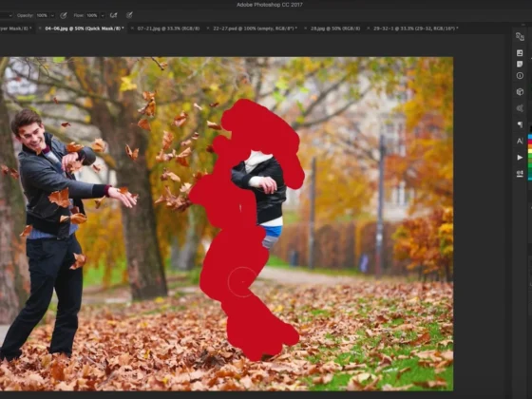Open the Tool Presets panel icon
Screen dimensions: 532x399
coord(520,174)
